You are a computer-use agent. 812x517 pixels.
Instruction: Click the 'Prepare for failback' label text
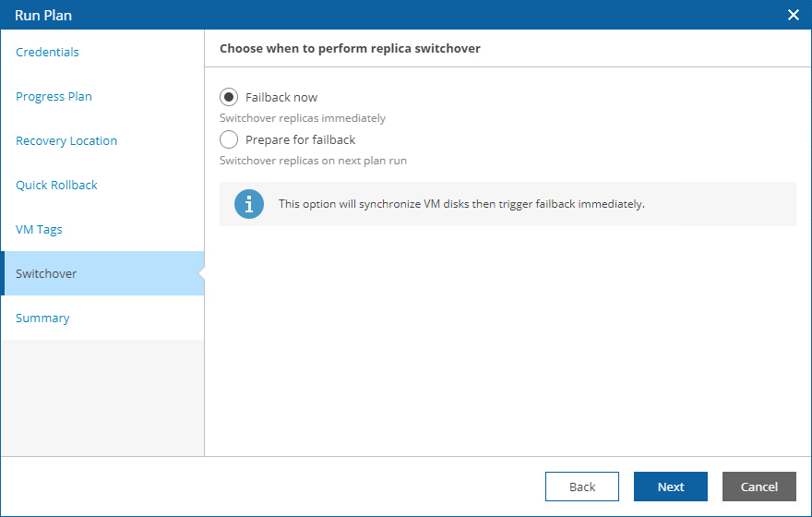(300, 139)
